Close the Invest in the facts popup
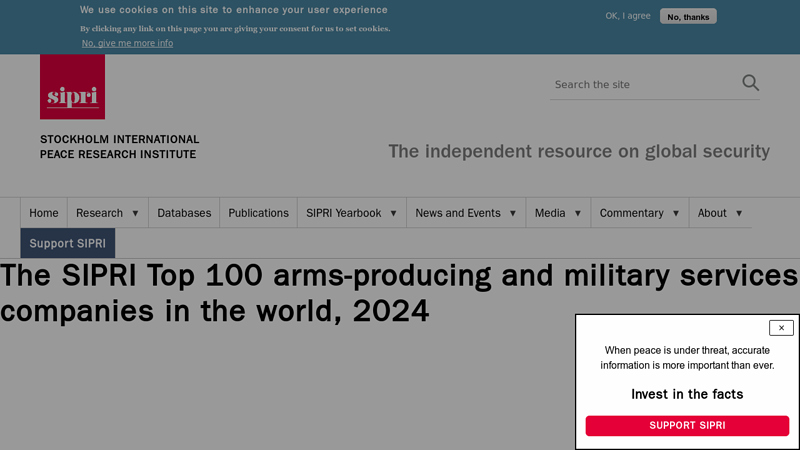 click(781, 328)
